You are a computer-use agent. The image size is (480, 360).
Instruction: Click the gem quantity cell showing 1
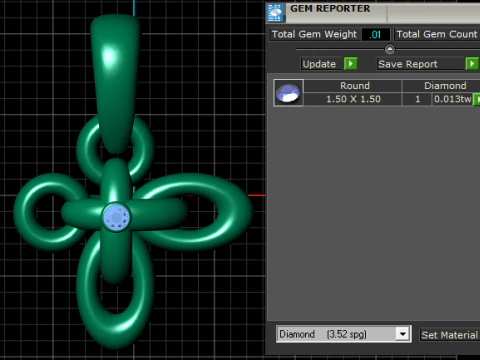point(417,99)
